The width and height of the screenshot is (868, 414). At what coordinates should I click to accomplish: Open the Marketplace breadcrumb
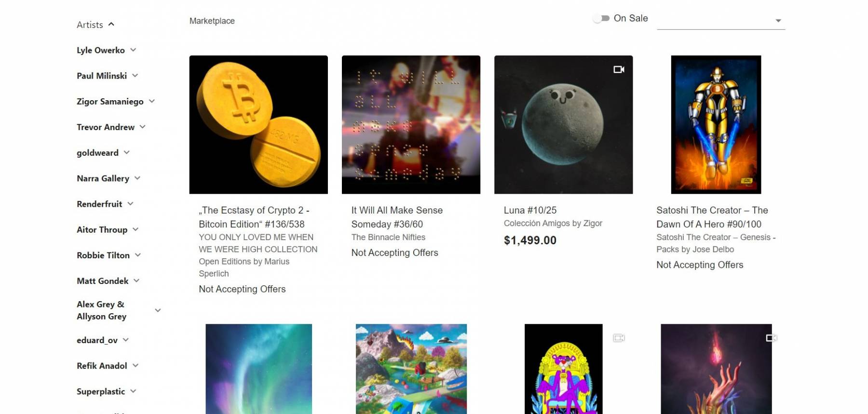(x=212, y=21)
